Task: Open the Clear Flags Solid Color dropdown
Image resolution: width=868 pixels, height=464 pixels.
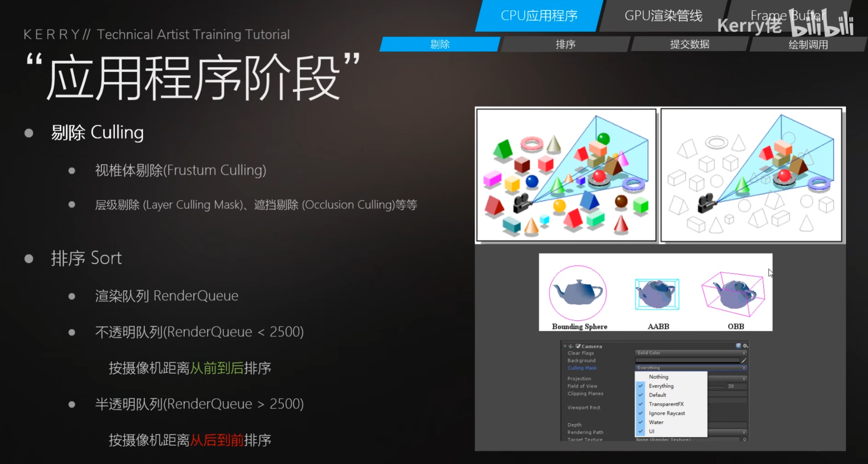Action: coord(690,353)
